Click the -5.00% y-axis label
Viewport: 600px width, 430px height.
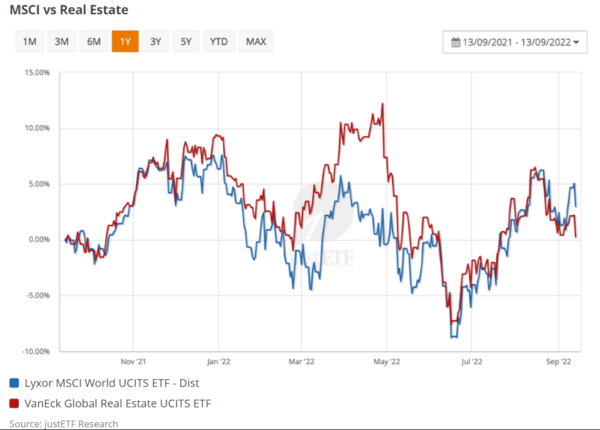pyautogui.click(x=38, y=295)
